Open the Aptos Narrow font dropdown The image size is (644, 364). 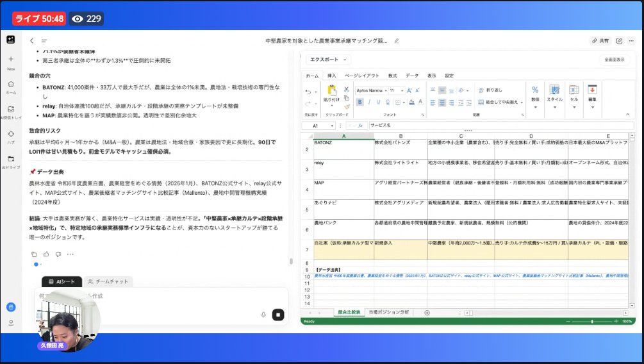click(386, 90)
